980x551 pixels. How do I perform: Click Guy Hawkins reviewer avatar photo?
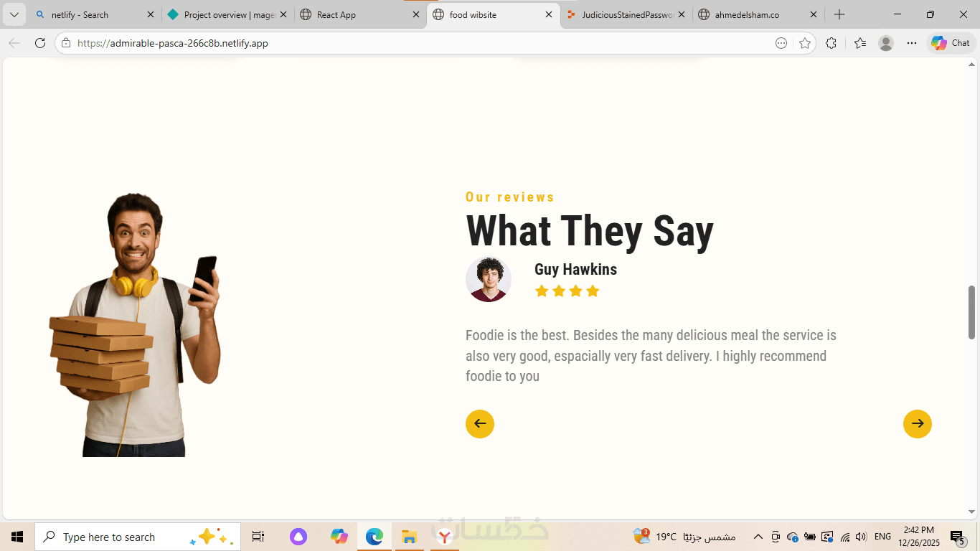pyautogui.click(x=489, y=279)
